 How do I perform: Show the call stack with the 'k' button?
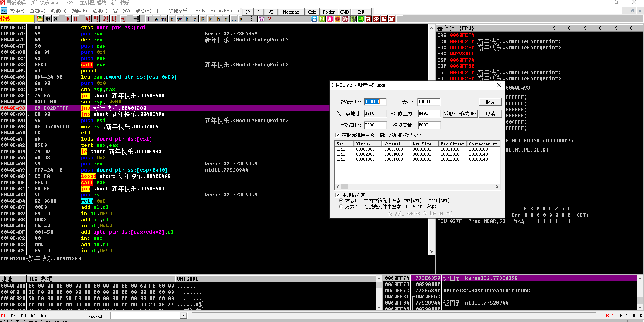pyautogui.click(x=210, y=19)
